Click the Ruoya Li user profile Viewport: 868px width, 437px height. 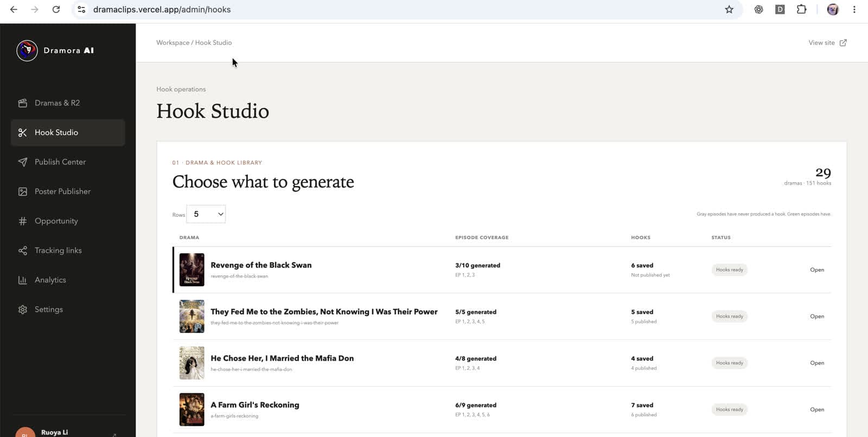[x=68, y=432]
